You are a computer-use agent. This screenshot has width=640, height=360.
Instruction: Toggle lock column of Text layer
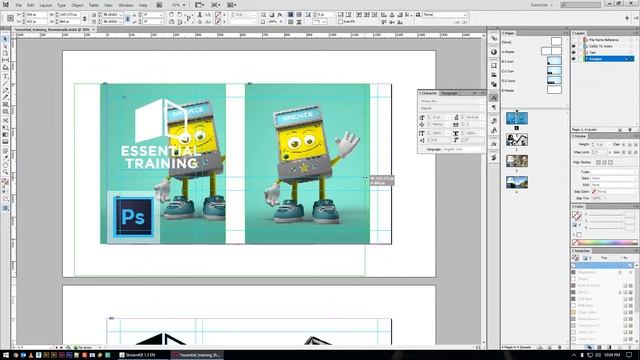click(x=580, y=52)
